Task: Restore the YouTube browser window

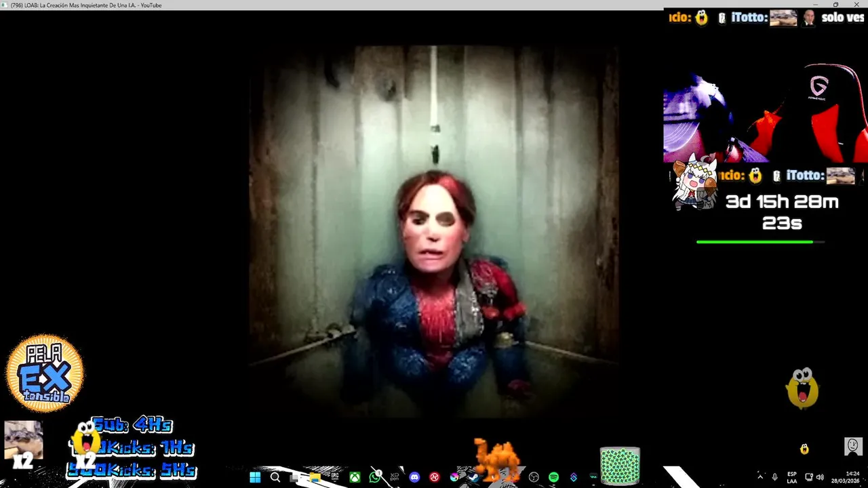Action: 835,5
